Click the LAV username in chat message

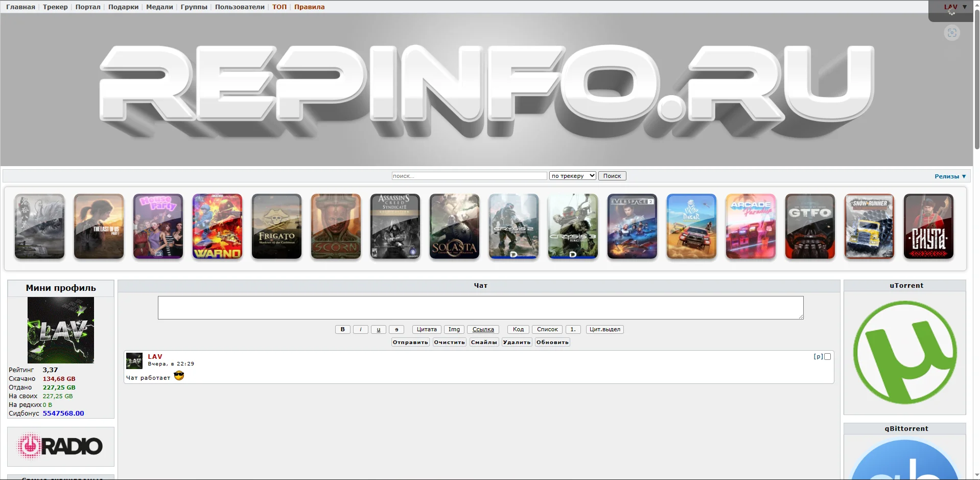155,357
